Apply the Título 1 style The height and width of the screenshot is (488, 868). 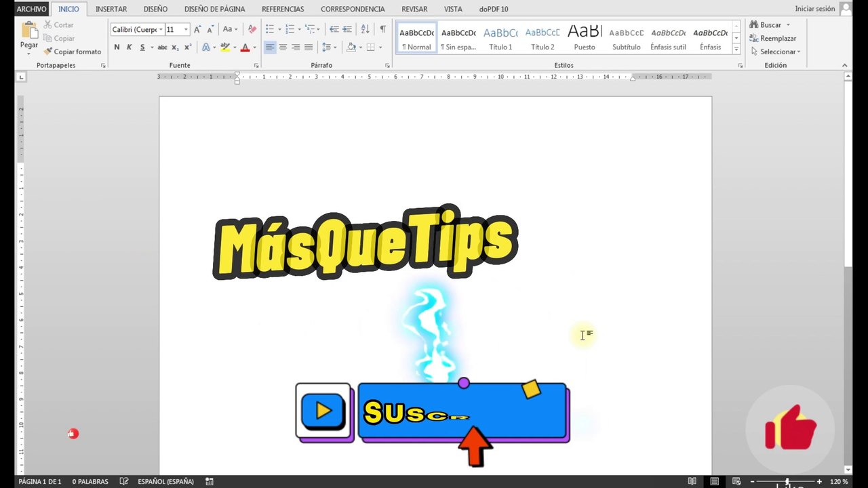coord(500,38)
